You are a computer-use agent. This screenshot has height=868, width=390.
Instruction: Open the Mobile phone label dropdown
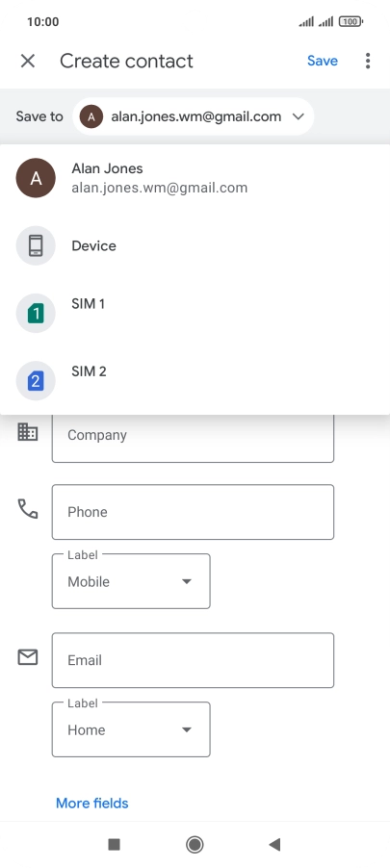(x=131, y=581)
